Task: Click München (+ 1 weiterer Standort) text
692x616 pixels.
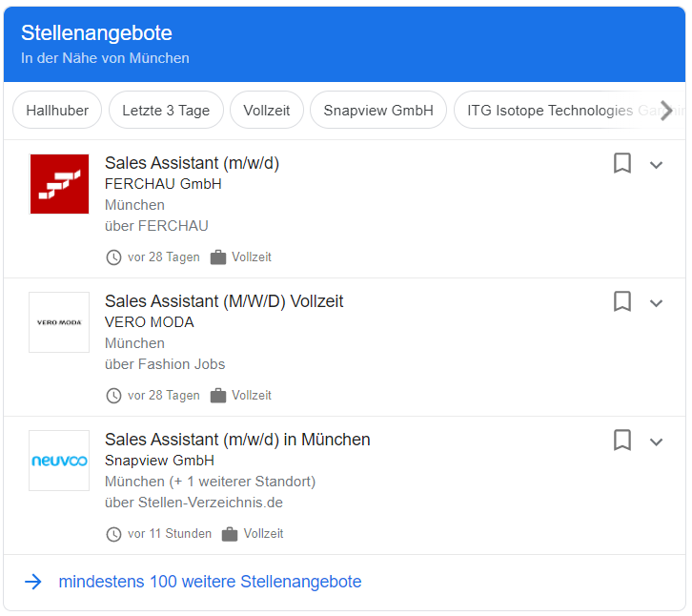Action: click(x=210, y=482)
